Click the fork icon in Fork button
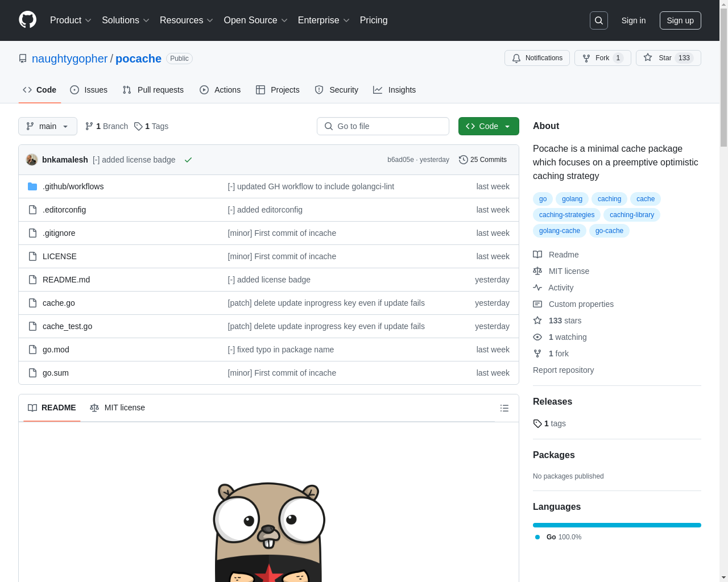728x582 pixels. tap(586, 58)
